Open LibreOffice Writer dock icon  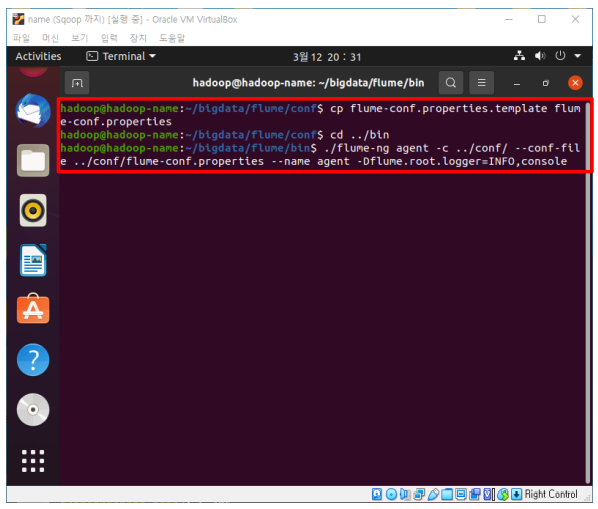pos(33,260)
